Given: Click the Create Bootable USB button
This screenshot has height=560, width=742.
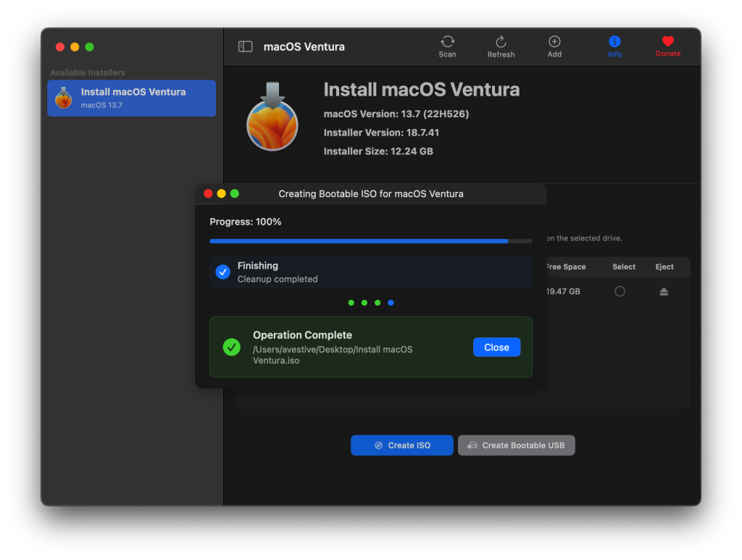Looking at the screenshot, I should tap(516, 445).
